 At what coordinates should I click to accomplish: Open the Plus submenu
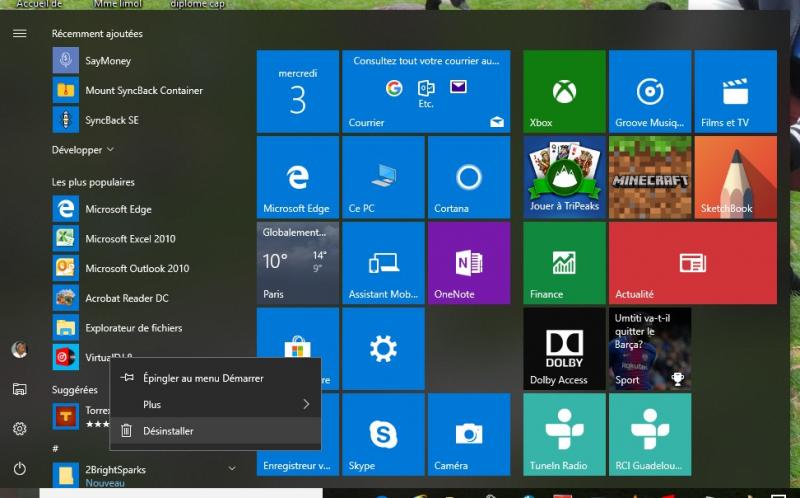[215, 405]
